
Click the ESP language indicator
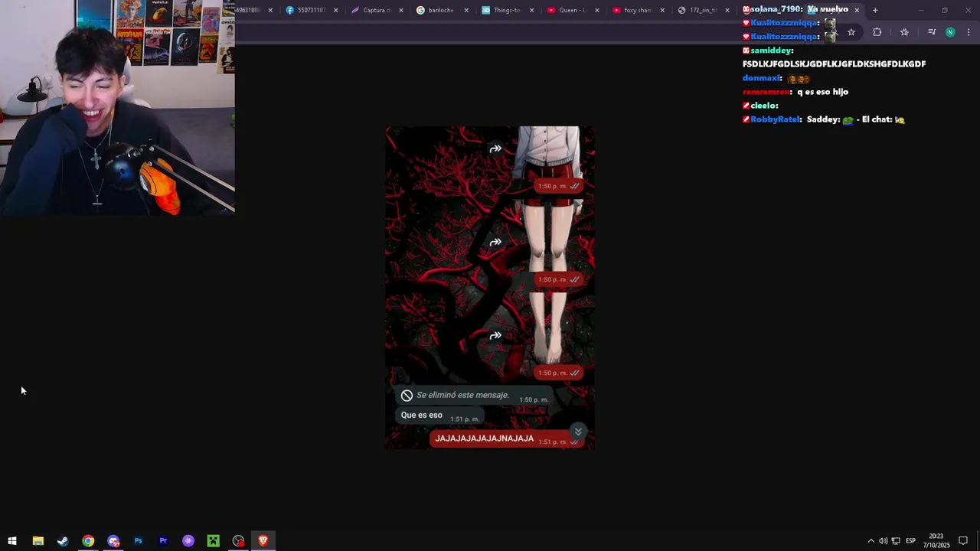point(910,541)
